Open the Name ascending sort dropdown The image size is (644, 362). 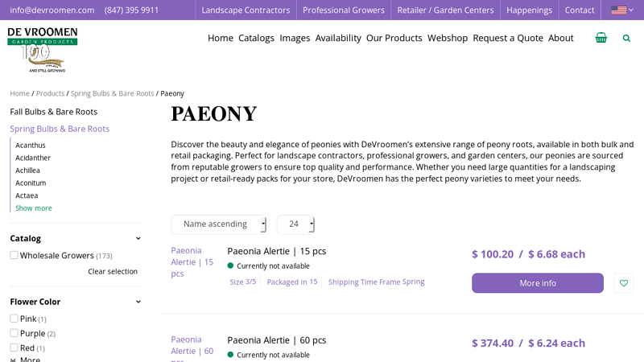218,224
